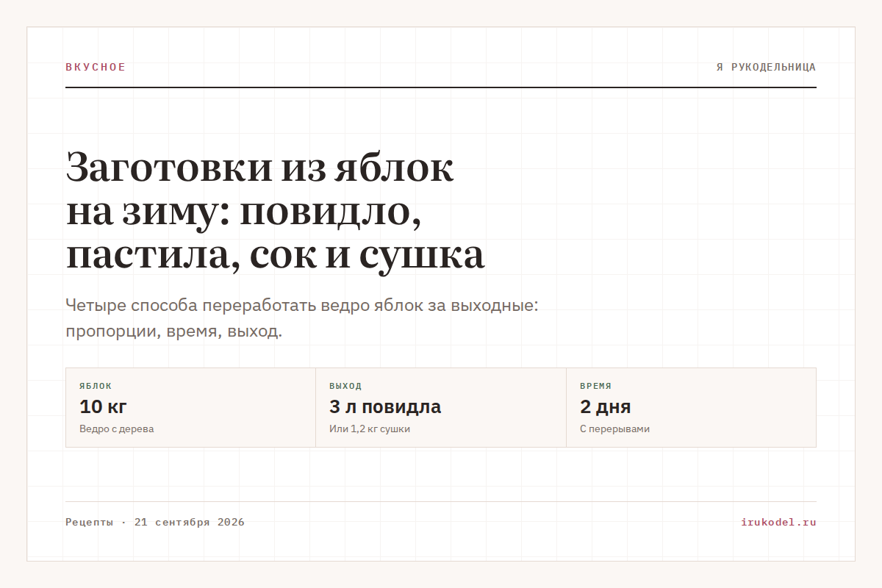The height and width of the screenshot is (588, 882).
Task: Click the 3 л повидла value
Action: pos(385,406)
